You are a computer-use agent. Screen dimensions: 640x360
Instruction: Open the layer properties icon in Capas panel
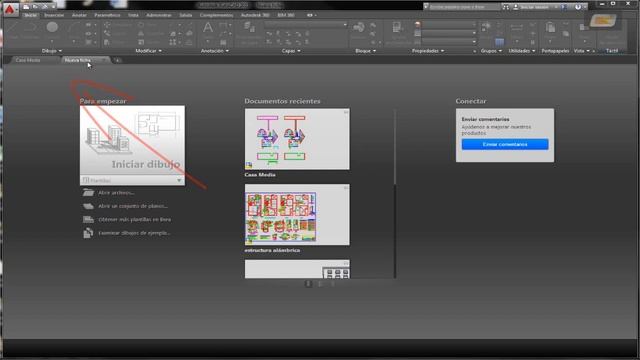(249, 28)
